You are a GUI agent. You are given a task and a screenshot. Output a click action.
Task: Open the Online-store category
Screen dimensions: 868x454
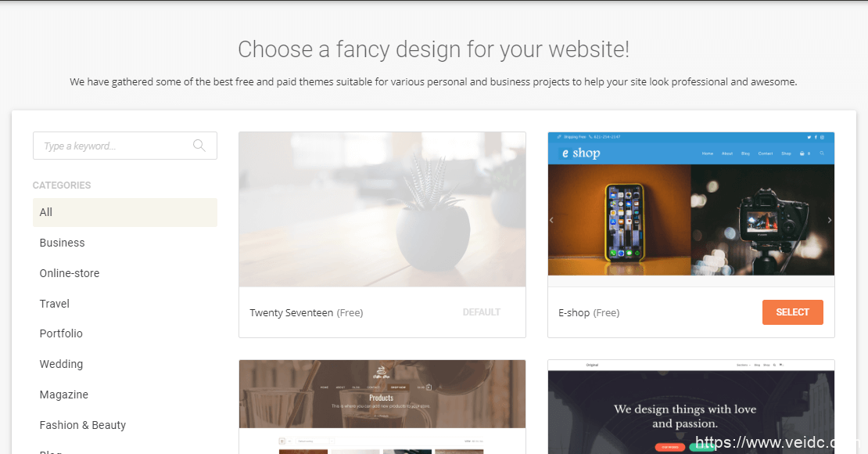coord(69,273)
